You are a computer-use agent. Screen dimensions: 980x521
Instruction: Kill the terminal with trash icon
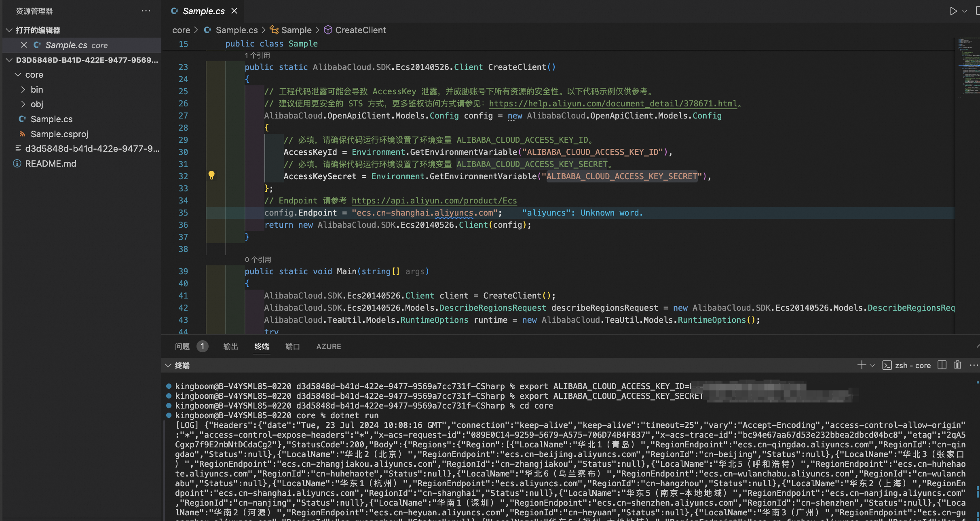957,365
